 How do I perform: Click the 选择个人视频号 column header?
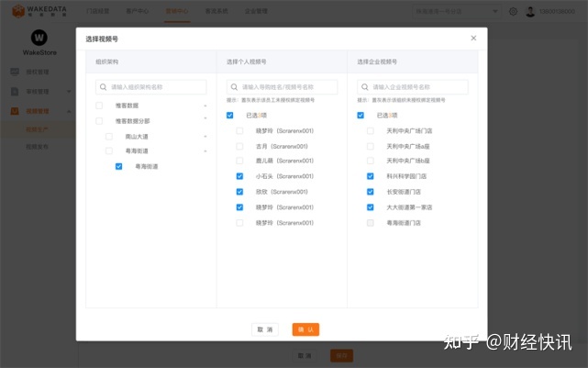(247, 61)
